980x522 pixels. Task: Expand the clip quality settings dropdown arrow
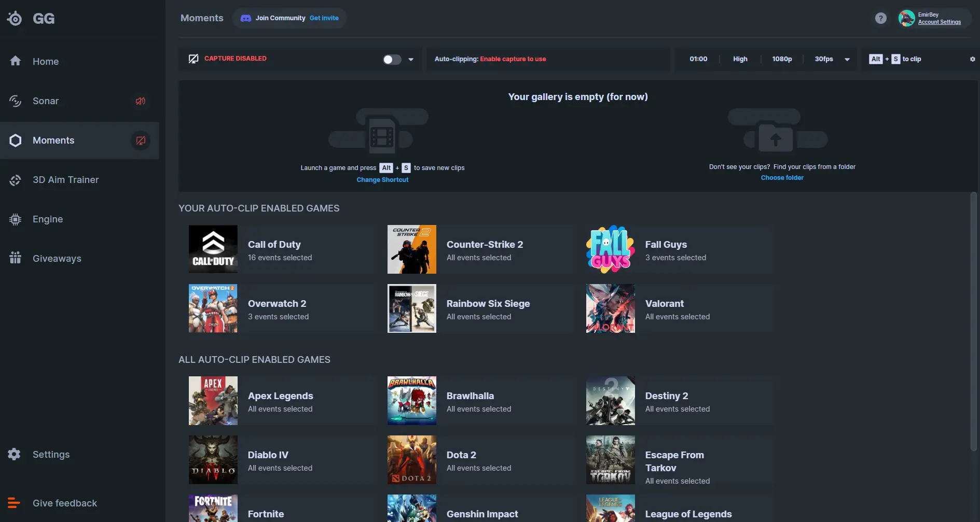click(x=847, y=60)
